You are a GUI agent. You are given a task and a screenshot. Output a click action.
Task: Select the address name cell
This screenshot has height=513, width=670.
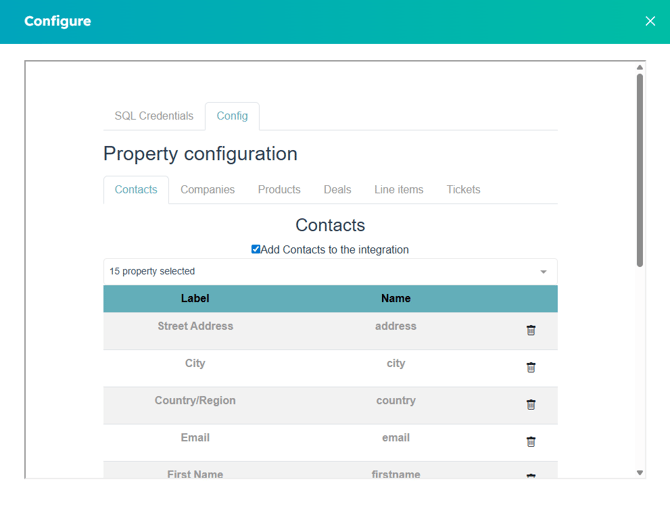396,326
